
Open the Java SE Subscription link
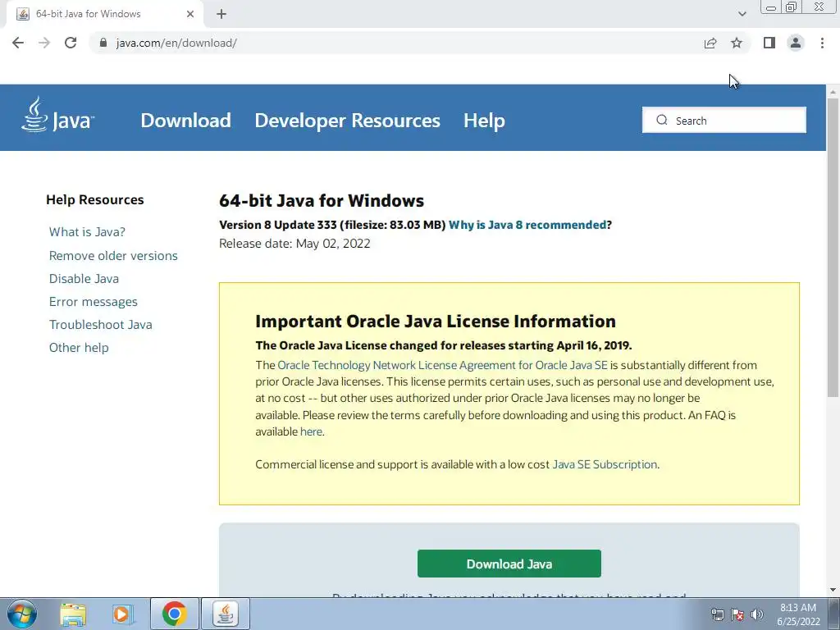pyautogui.click(x=605, y=464)
